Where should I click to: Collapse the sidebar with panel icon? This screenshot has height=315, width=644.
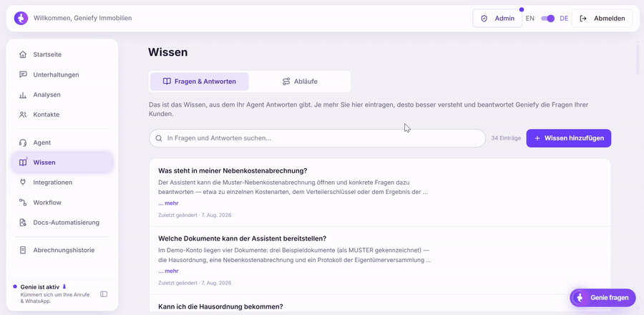(x=104, y=294)
